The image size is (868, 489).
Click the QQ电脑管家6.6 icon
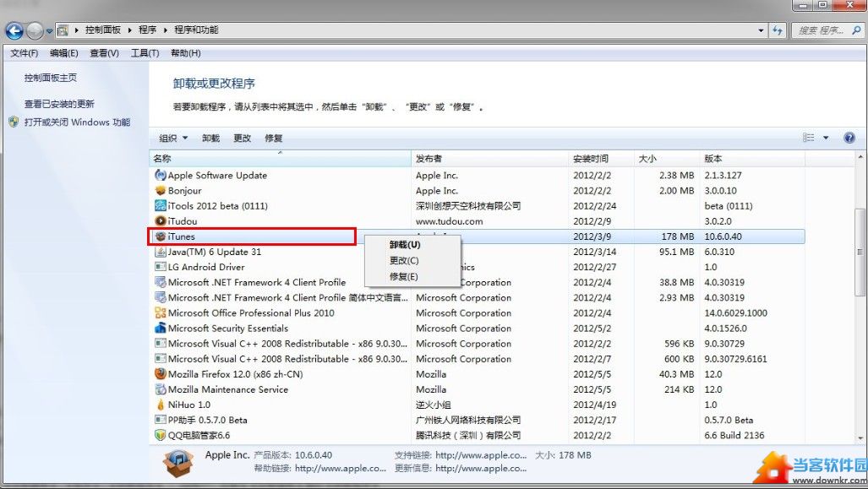pyautogui.click(x=160, y=435)
